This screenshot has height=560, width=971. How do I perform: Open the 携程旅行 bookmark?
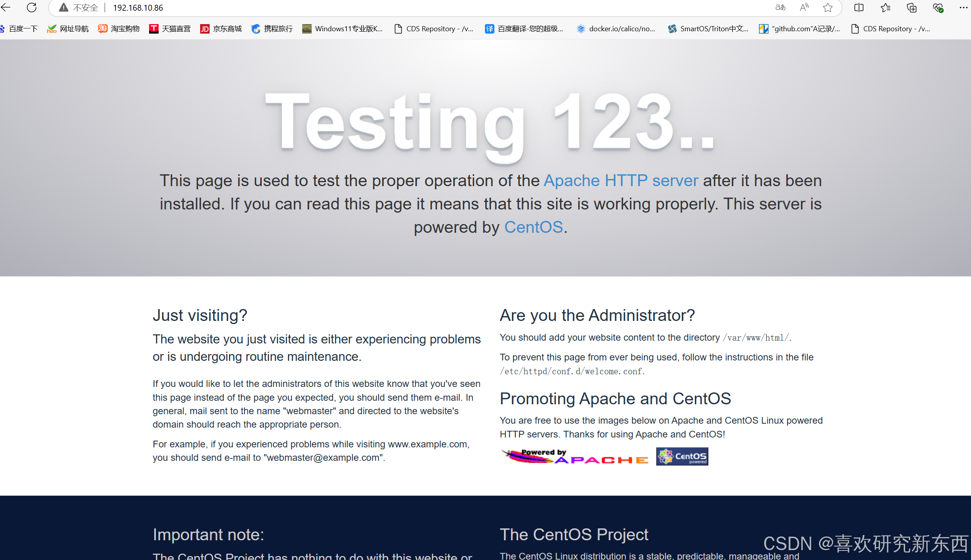(x=272, y=28)
